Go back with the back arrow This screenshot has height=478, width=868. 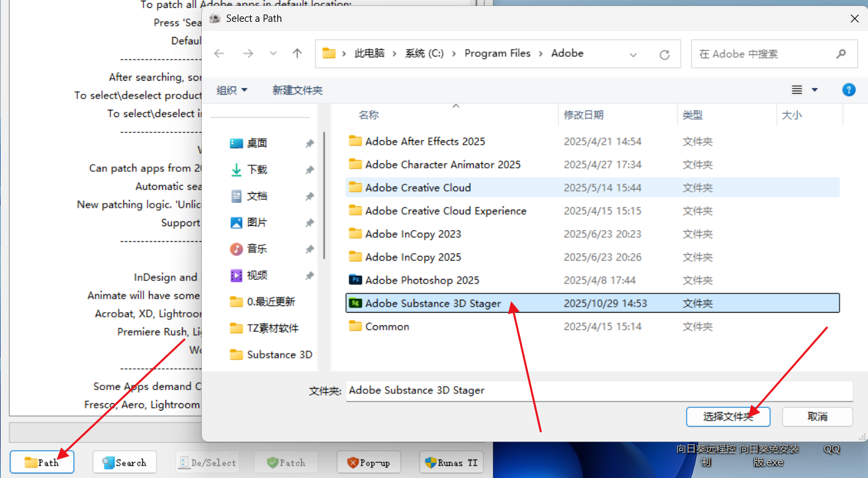(x=219, y=54)
